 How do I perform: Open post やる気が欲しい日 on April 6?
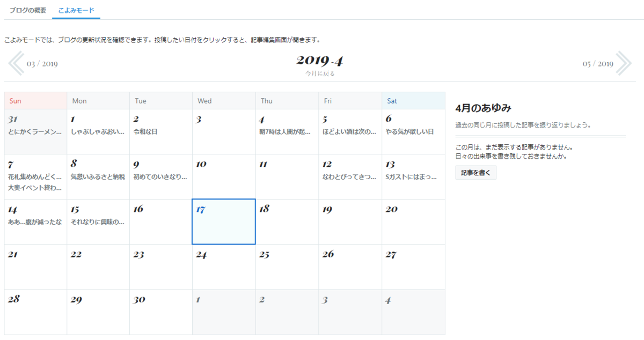tap(411, 131)
